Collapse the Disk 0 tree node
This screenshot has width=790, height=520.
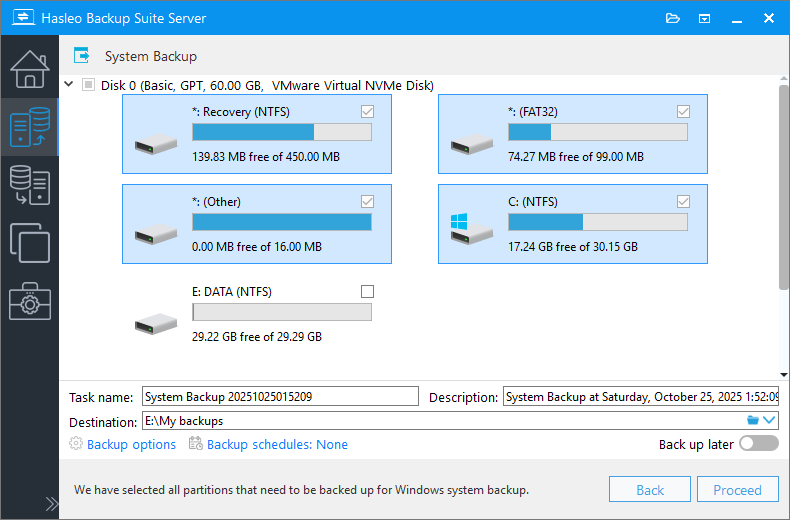(69, 84)
